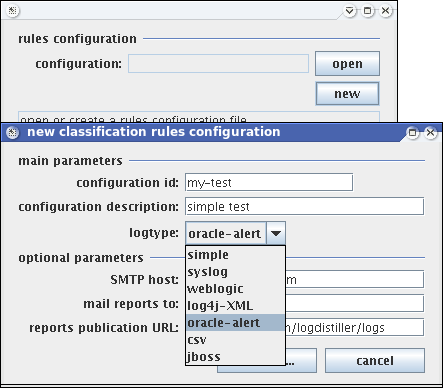Click the logtype combo box showing oracle-alert
The width and height of the screenshot is (443, 388).
(x=235, y=233)
